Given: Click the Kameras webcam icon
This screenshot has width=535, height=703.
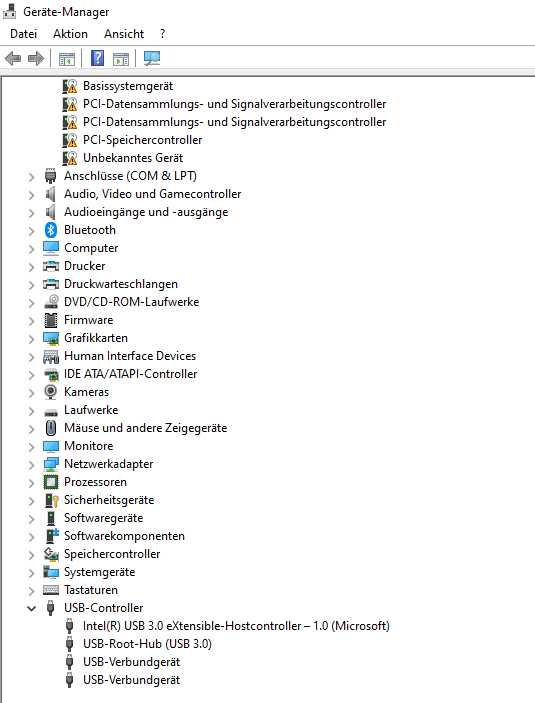Looking at the screenshot, I should 51,392.
